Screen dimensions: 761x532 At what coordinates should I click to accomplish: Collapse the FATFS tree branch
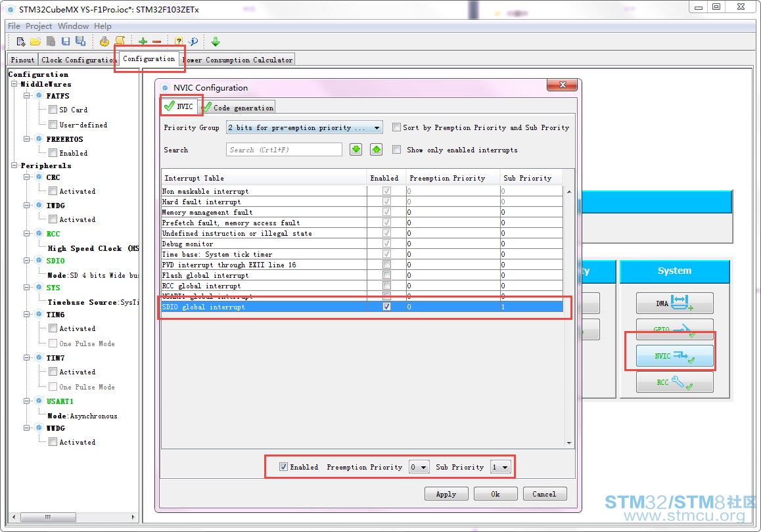point(27,95)
